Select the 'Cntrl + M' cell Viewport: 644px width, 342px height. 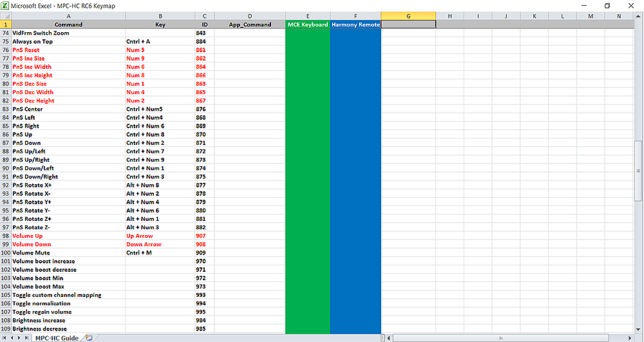[160, 253]
